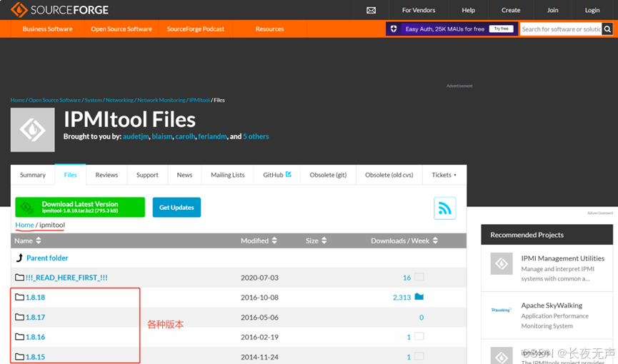Click downloads chart icon for 1.8.16 row
This screenshot has width=618, height=364.
pyautogui.click(x=419, y=336)
